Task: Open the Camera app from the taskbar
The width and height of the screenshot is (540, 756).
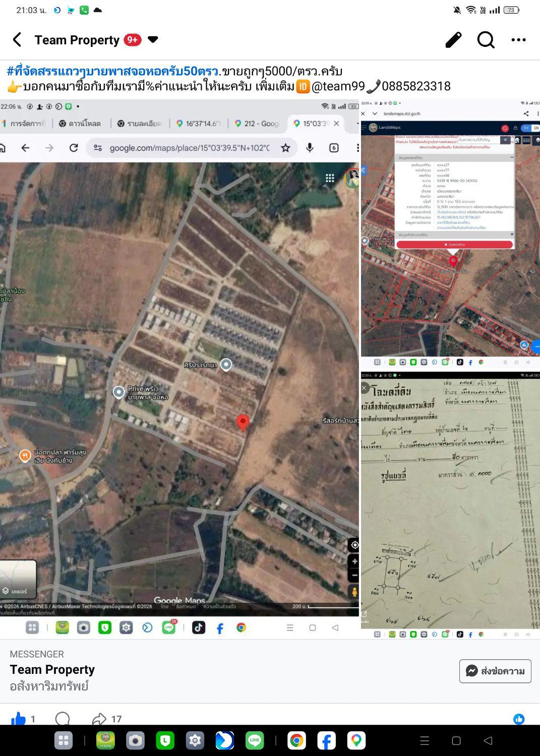Action: (135, 740)
